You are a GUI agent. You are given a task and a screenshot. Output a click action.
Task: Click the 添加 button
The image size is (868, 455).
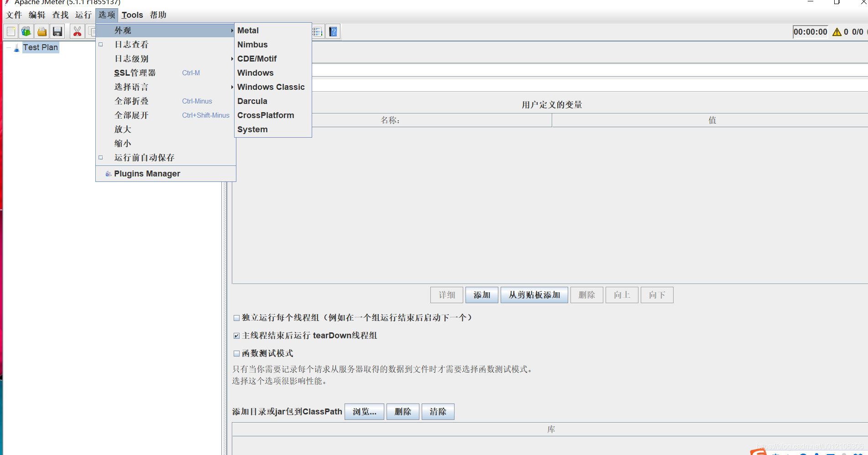(x=482, y=295)
